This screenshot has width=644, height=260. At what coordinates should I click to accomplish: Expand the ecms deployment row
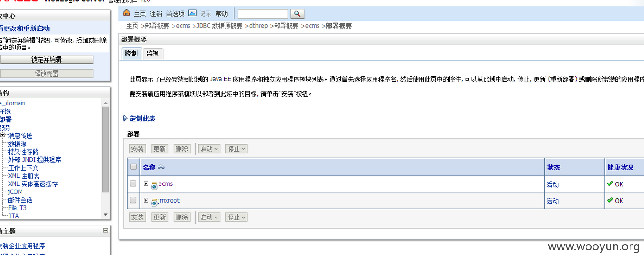coord(146,184)
